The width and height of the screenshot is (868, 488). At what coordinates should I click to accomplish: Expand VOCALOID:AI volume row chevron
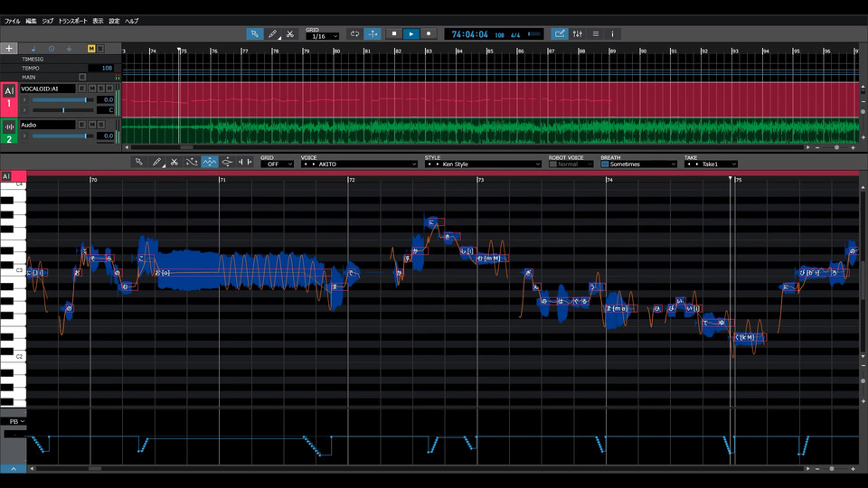point(24,99)
